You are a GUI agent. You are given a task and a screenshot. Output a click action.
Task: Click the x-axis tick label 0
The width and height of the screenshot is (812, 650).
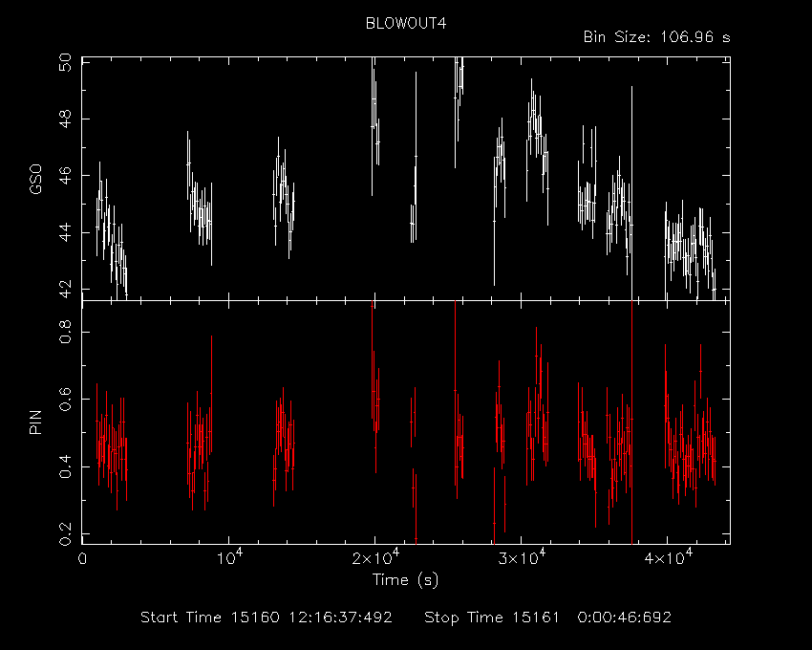[82, 559]
